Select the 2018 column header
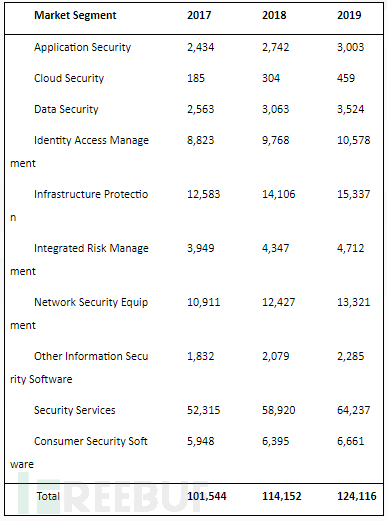Screen dimensions: 387x521 (x=274, y=15)
